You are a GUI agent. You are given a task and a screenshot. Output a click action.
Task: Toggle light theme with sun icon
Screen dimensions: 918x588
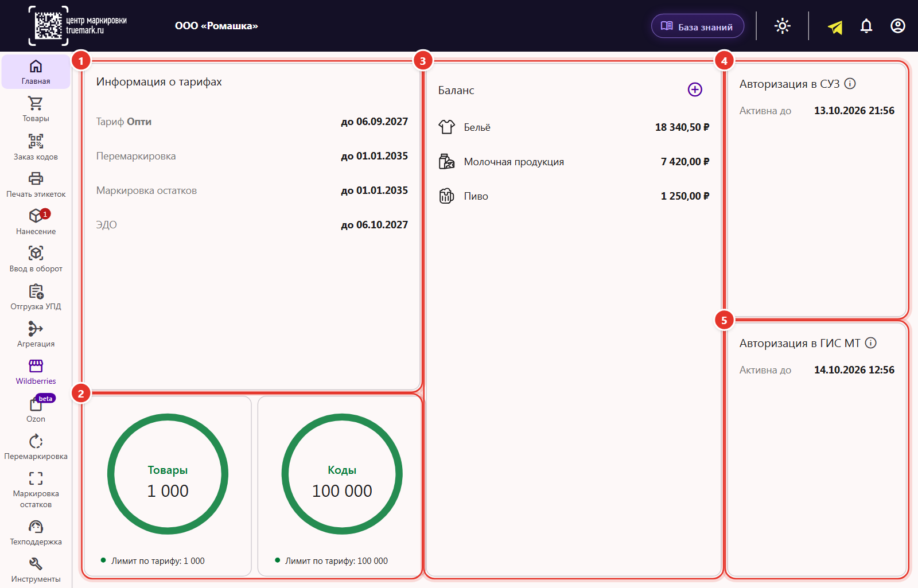point(783,26)
